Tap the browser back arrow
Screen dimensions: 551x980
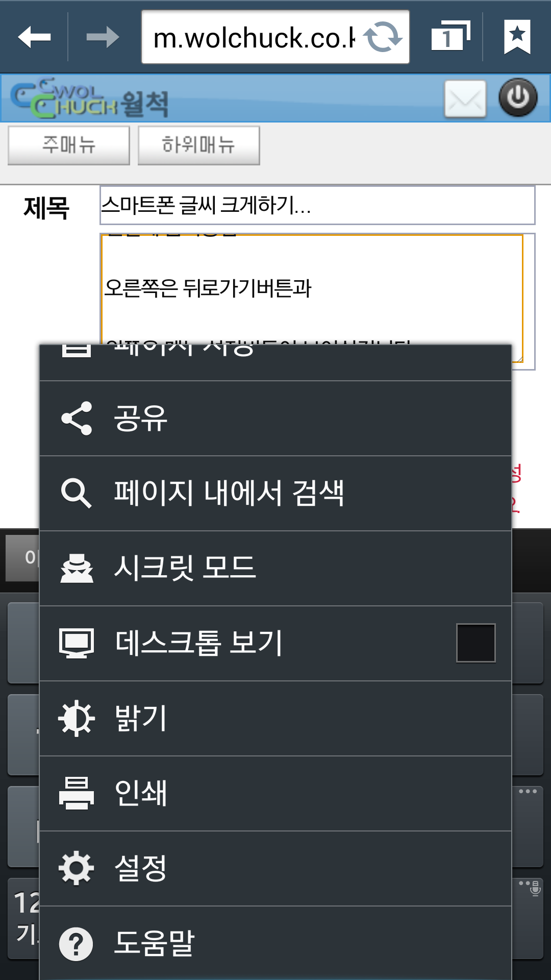(x=34, y=37)
